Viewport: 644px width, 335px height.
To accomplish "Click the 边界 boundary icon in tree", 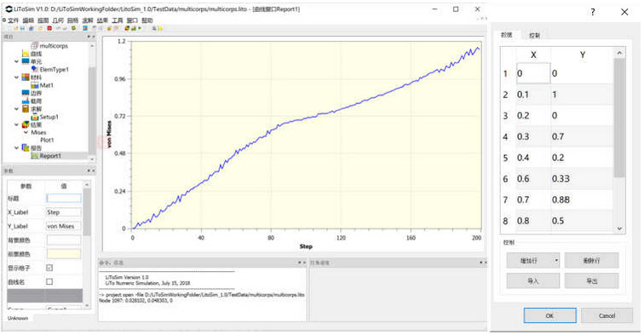I will click(x=26, y=93).
